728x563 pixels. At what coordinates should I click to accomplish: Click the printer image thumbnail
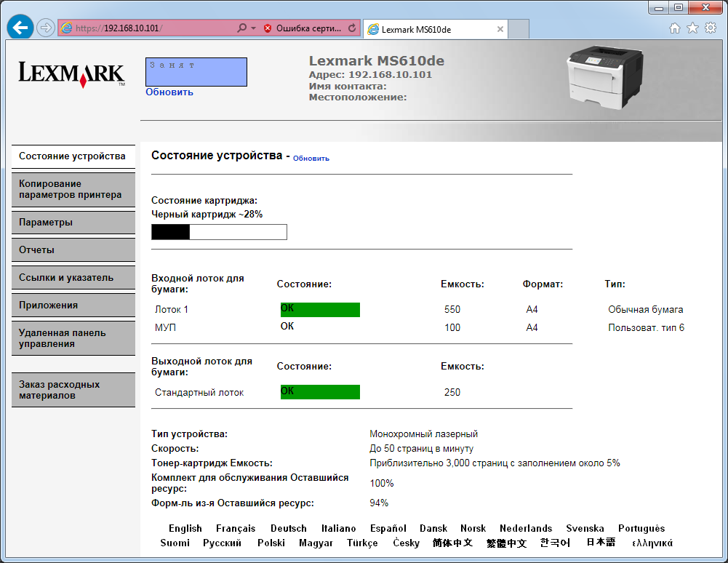(x=604, y=77)
